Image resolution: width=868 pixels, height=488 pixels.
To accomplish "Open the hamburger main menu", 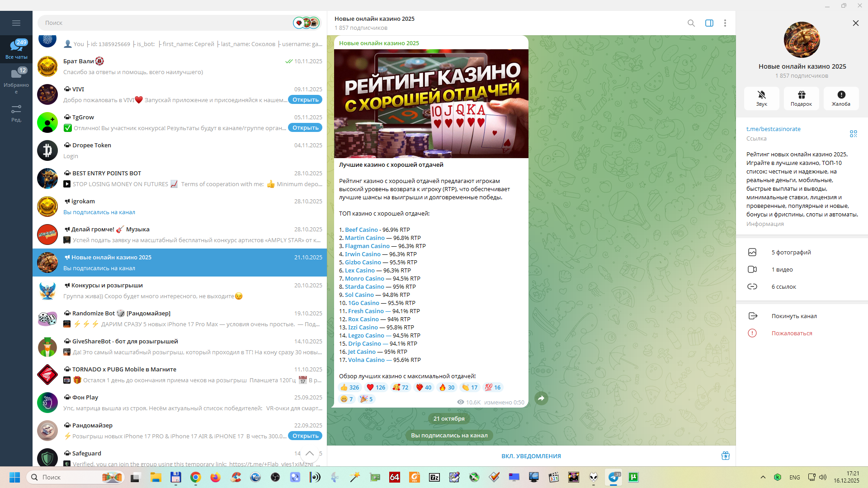I will pos(16,23).
